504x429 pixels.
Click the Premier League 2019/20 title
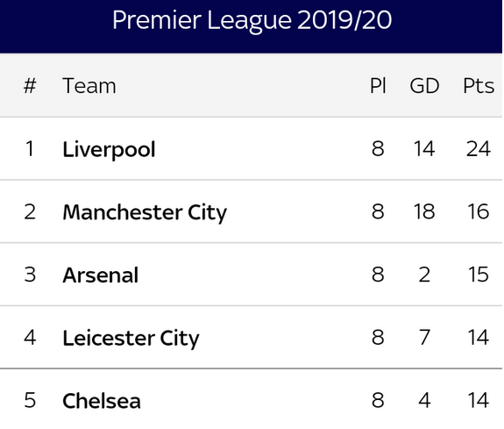point(252,21)
